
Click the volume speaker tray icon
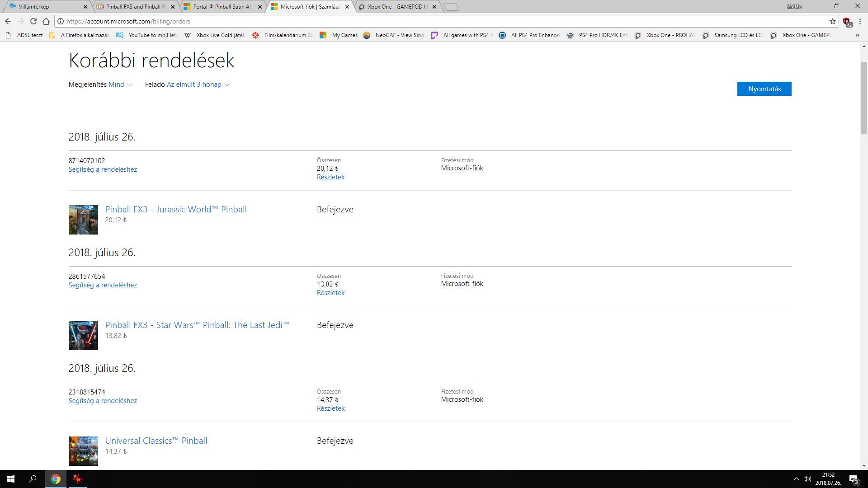click(807, 479)
